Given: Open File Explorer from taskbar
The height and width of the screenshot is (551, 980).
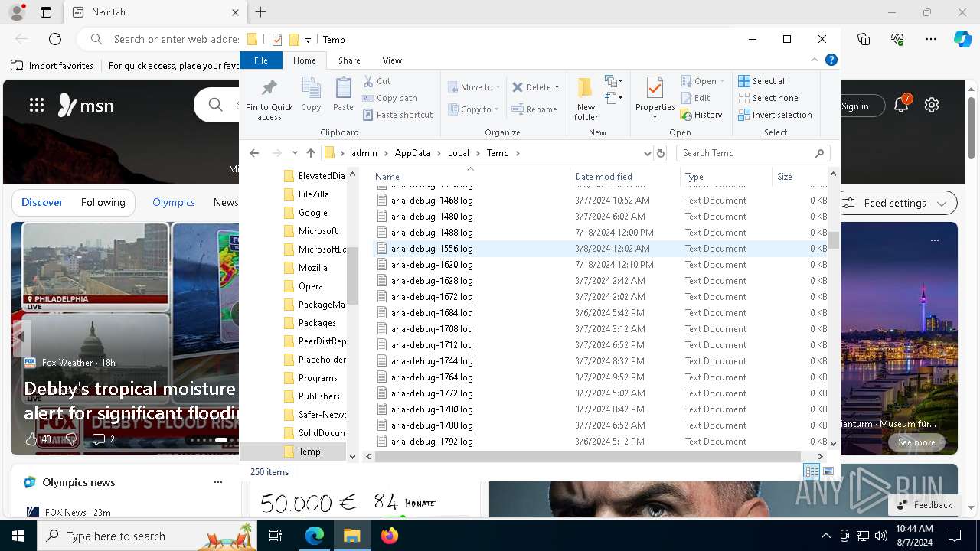Looking at the screenshot, I should coord(352,536).
